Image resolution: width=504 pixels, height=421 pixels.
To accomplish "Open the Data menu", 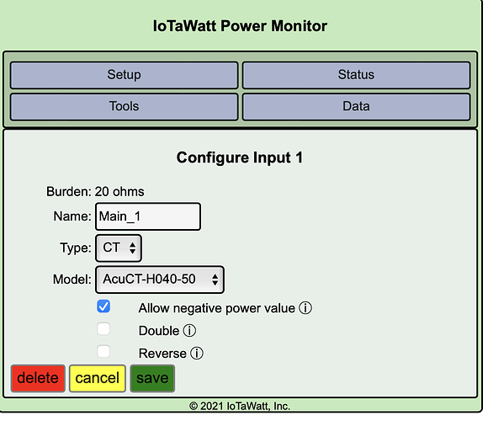I will [356, 106].
